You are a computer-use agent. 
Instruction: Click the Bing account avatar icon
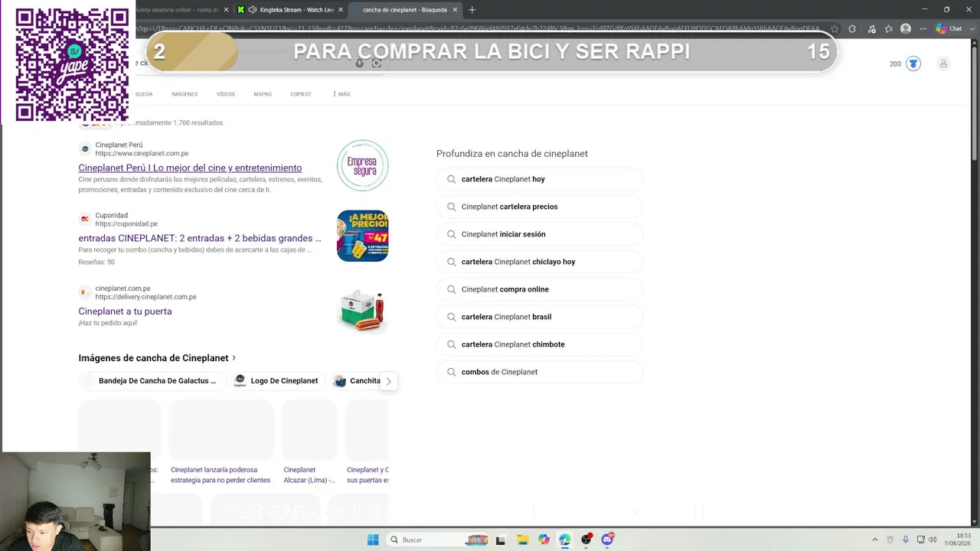[x=943, y=64]
